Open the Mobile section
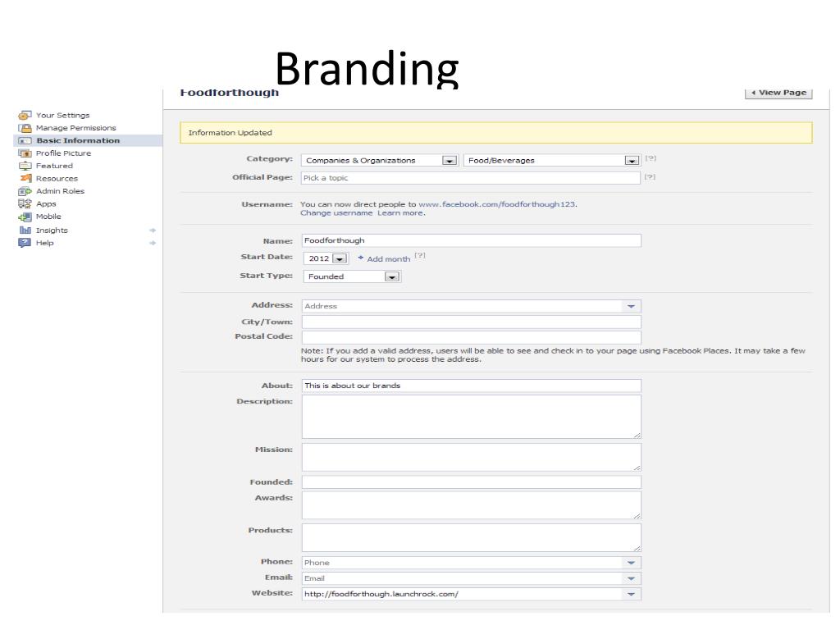The width and height of the screenshot is (840, 630). [48, 217]
